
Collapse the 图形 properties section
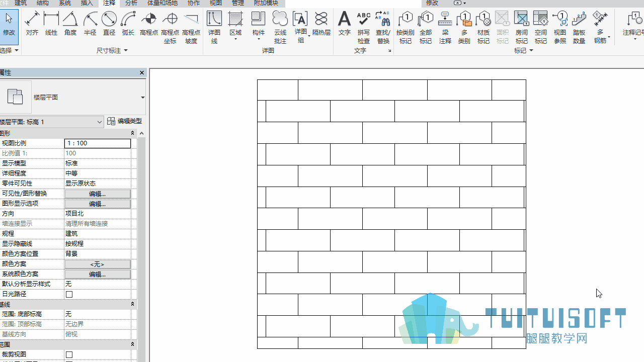[133, 133]
